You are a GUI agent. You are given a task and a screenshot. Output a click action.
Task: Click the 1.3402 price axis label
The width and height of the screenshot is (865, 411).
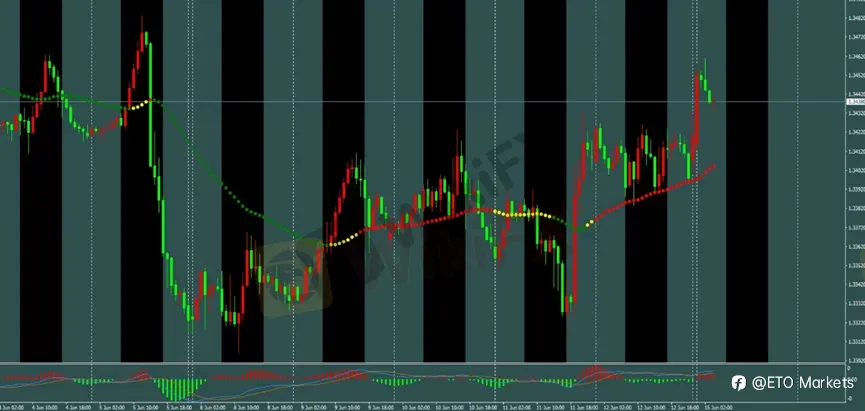click(x=857, y=170)
